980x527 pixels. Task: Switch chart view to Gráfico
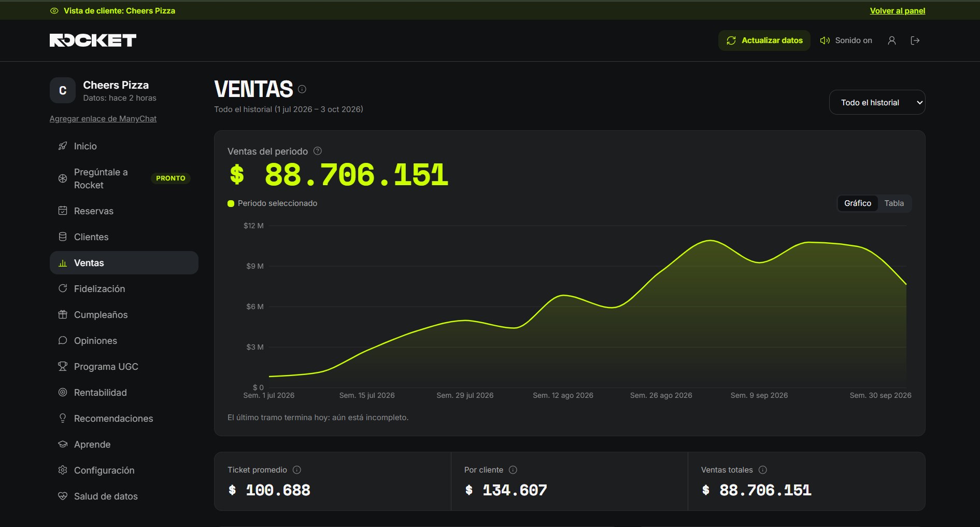point(858,203)
